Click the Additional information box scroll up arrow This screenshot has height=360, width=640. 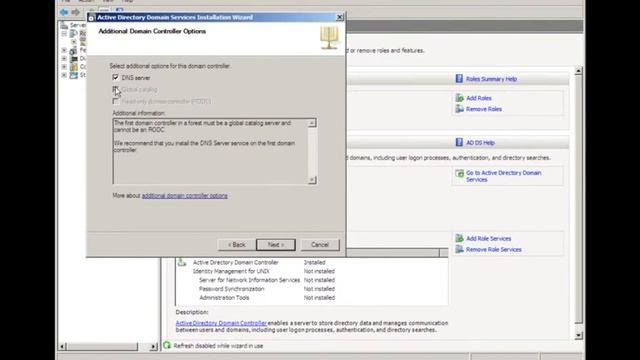312,123
